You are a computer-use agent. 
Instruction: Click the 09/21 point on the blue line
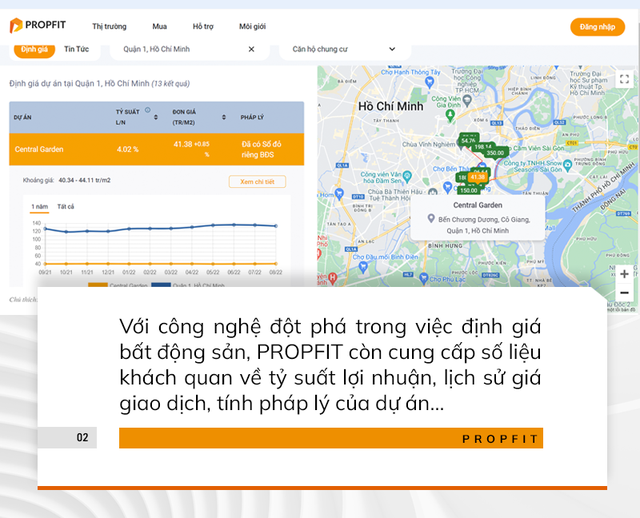(x=45, y=229)
